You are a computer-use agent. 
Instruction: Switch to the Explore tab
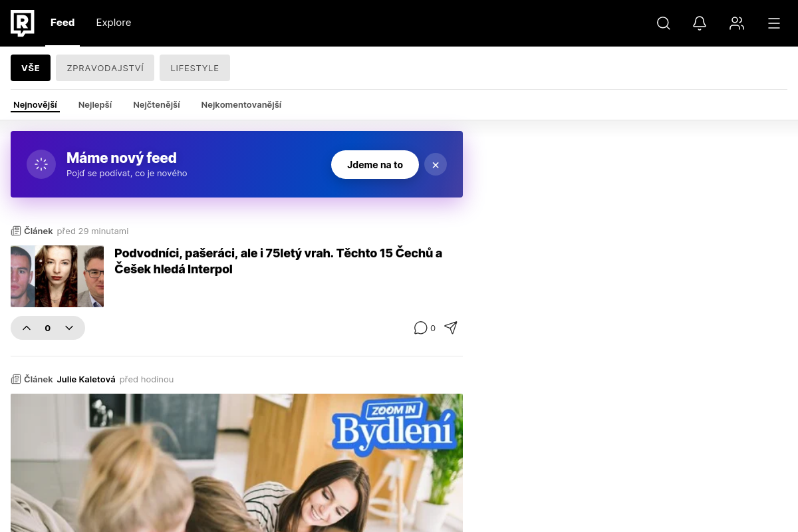(x=114, y=23)
